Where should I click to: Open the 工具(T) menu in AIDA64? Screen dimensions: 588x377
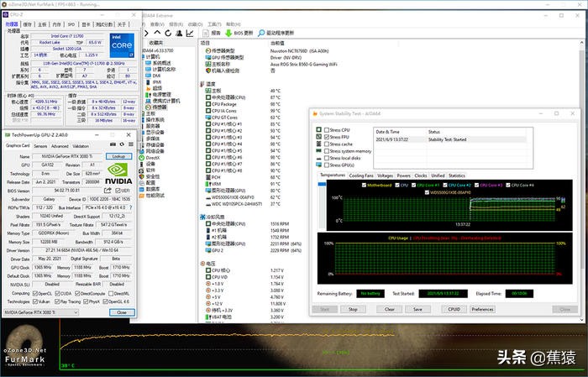(214, 24)
